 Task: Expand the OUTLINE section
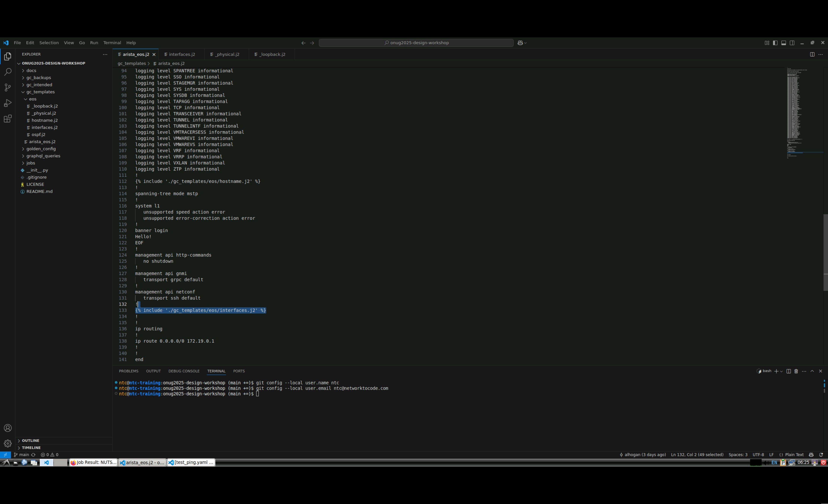(x=31, y=440)
